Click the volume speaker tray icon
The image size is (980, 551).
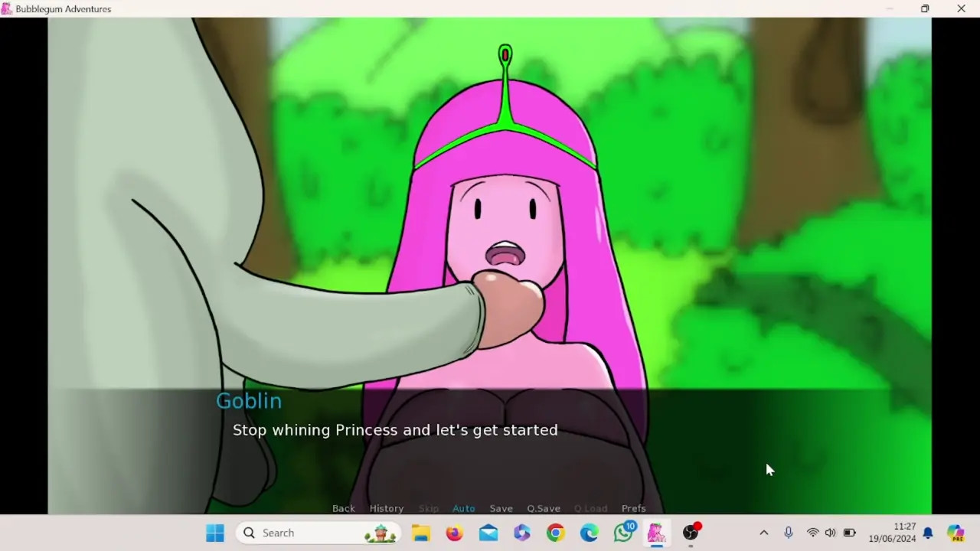(x=831, y=533)
